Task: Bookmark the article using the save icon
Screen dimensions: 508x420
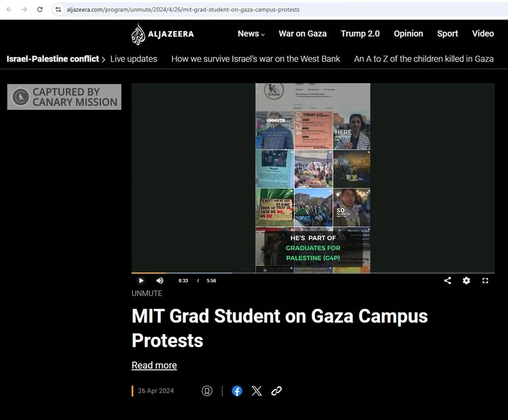Action: tap(207, 391)
